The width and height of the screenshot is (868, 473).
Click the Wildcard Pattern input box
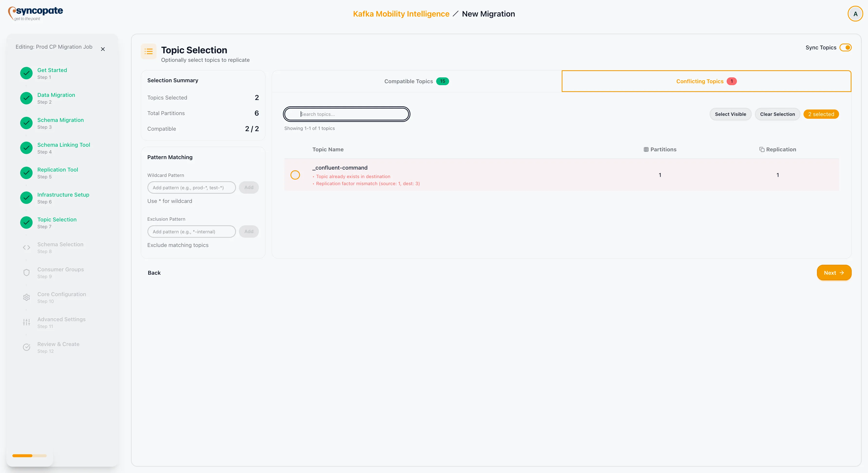point(191,188)
